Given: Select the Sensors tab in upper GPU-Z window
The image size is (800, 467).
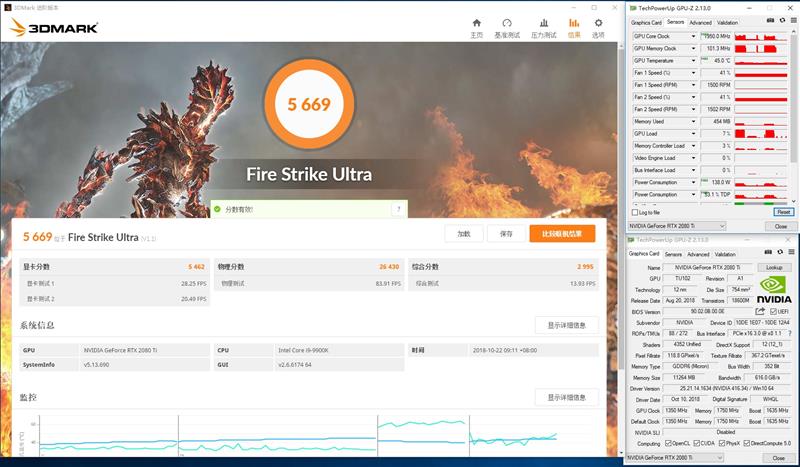Looking at the screenshot, I should point(675,22).
